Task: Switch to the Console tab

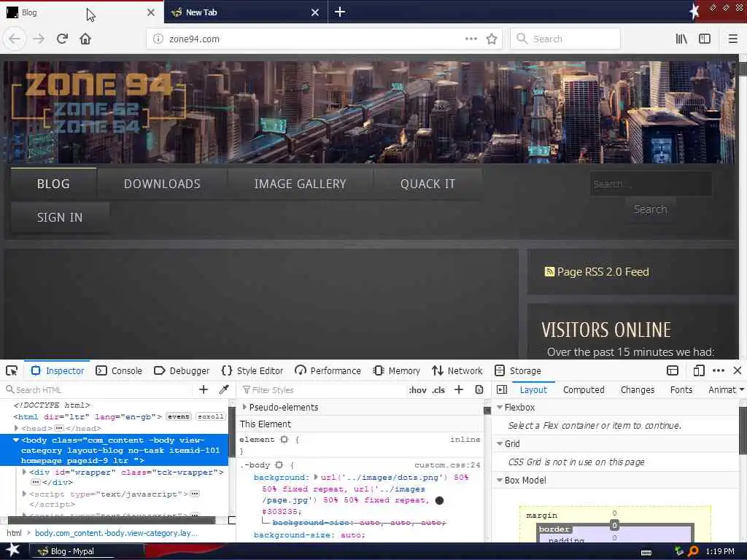Action: click(x=119, y=370)
